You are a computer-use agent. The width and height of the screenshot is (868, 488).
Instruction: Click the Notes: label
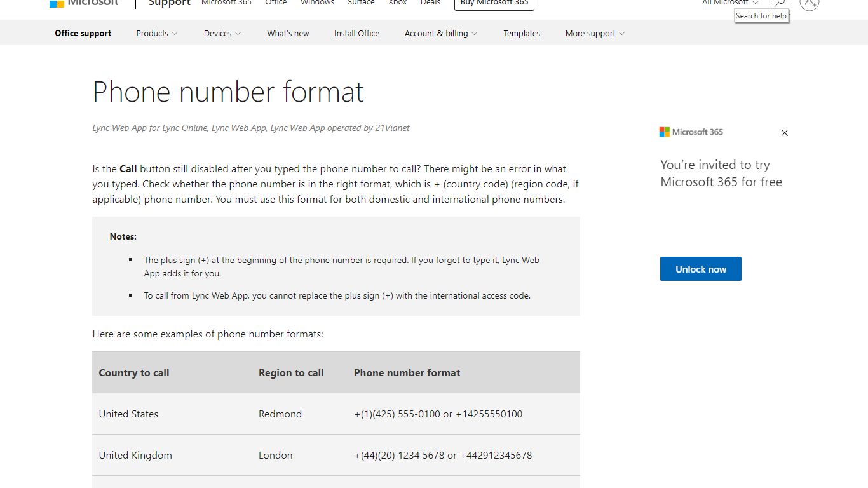[123, 236]
